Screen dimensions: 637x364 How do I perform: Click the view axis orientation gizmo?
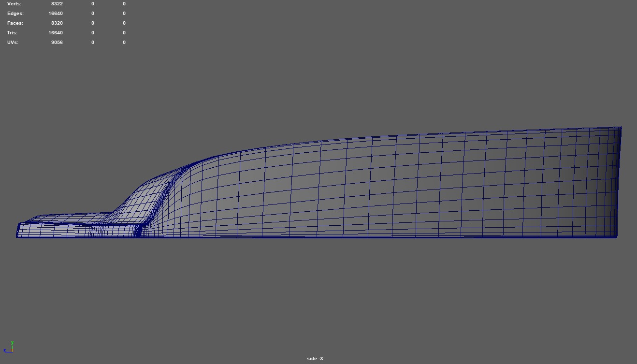9,347
